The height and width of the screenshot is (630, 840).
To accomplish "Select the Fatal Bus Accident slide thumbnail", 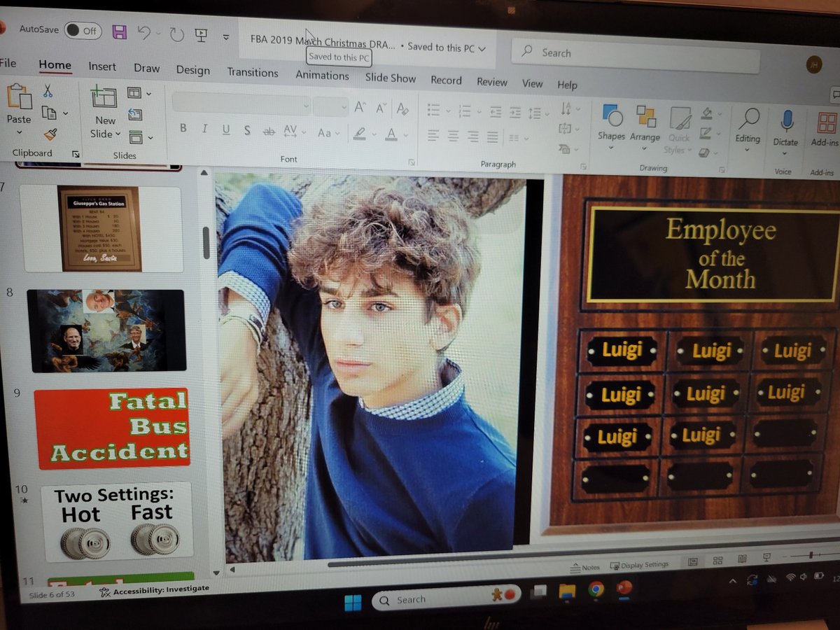I will (112, 428).
